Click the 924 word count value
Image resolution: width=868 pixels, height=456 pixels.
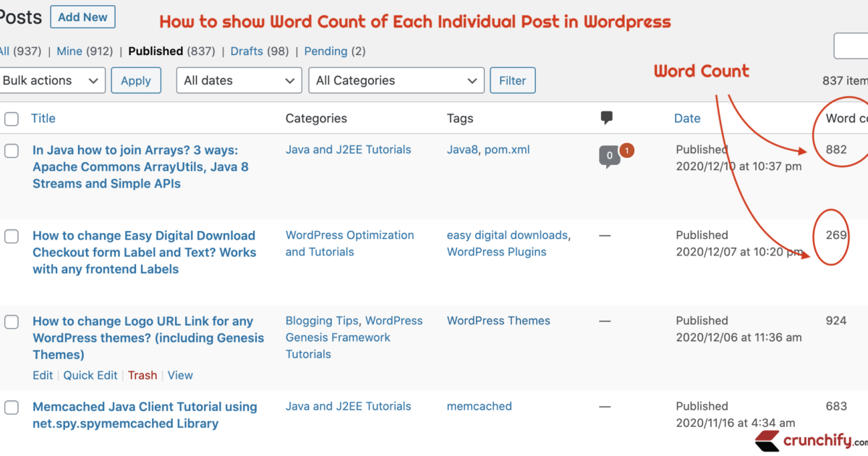pos(836,321)
